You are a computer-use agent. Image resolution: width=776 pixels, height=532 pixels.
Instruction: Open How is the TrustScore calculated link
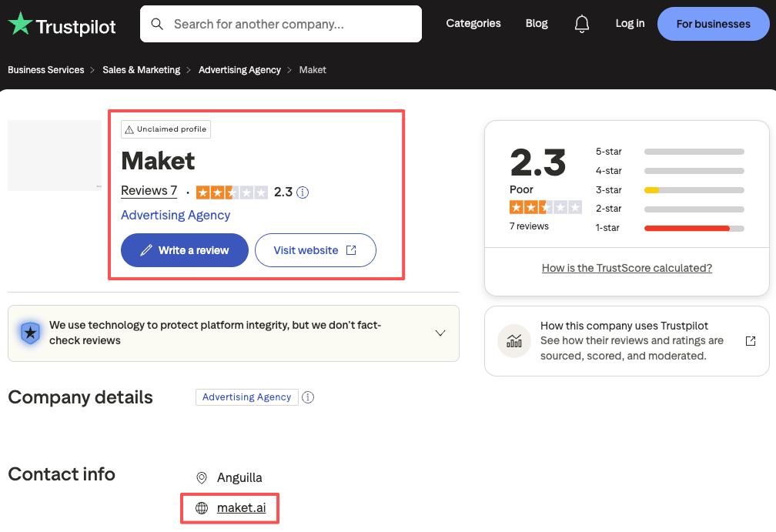627,268
